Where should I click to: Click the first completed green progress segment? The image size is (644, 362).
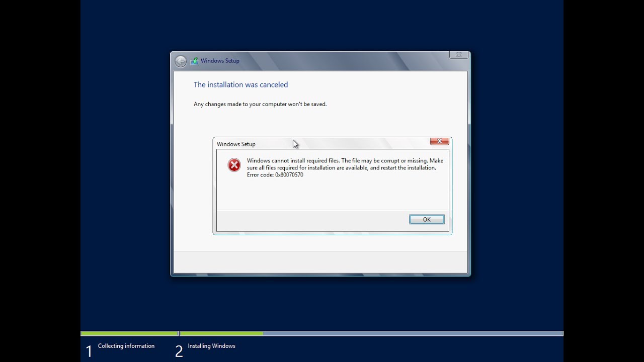pos(129,333)
